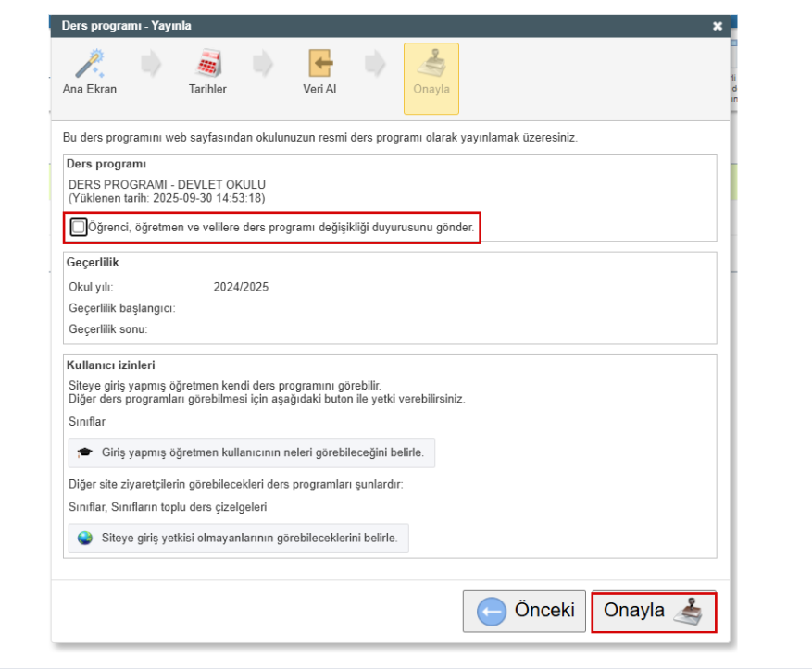Enable the timetable change announcement checkbox
Image resolution: width=812 pixels, height=669 pixels.
click(79, 227)
